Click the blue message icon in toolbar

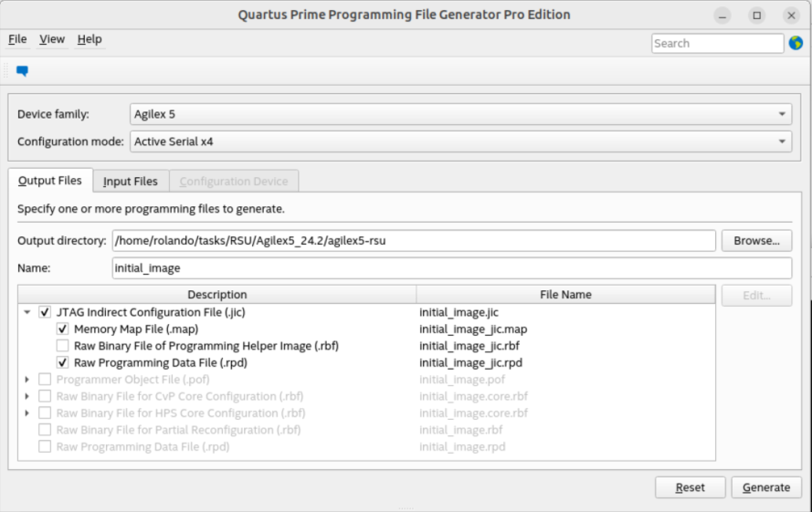pos(22,71)
